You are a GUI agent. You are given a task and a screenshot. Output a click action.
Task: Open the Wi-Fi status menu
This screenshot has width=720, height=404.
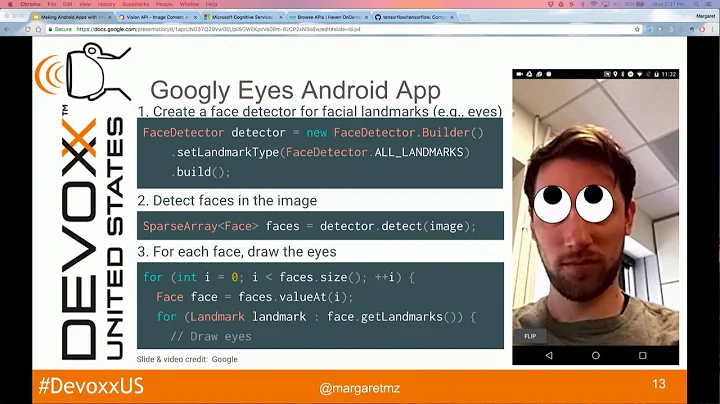(594, 4)
